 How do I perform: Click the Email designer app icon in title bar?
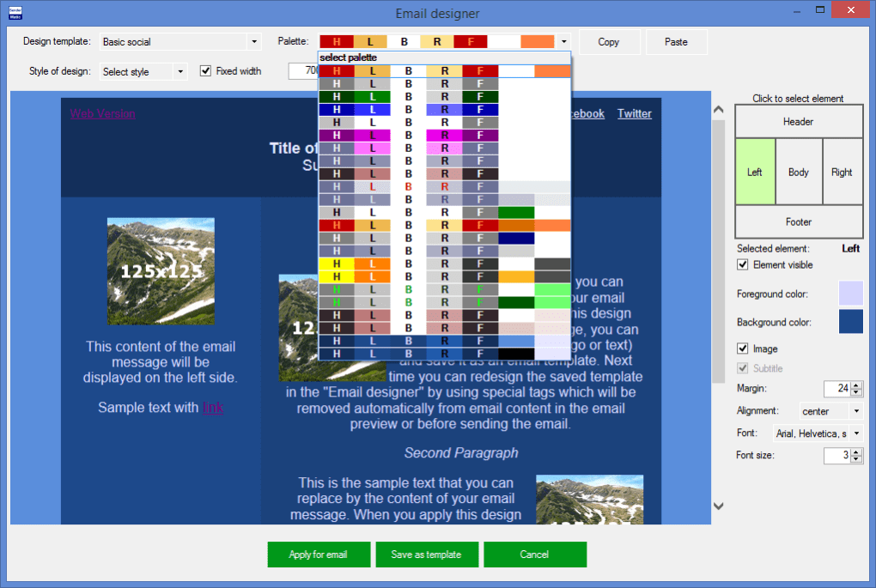click(15, 13)
